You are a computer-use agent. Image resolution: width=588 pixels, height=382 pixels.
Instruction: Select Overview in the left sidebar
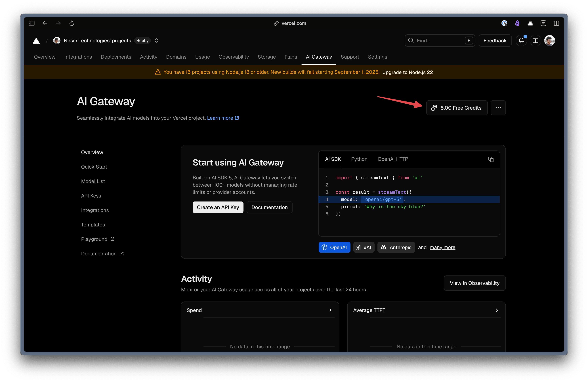coord(92,152)
